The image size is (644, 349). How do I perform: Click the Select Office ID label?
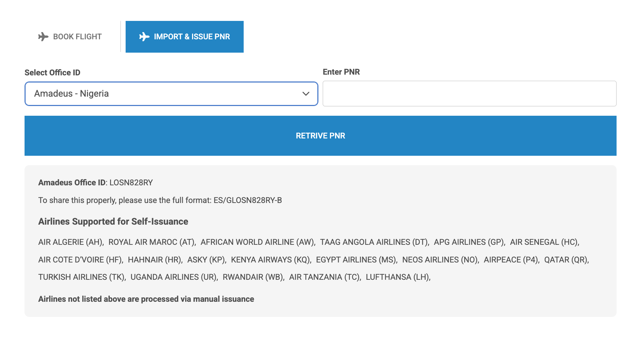click(x=52, y=72)
